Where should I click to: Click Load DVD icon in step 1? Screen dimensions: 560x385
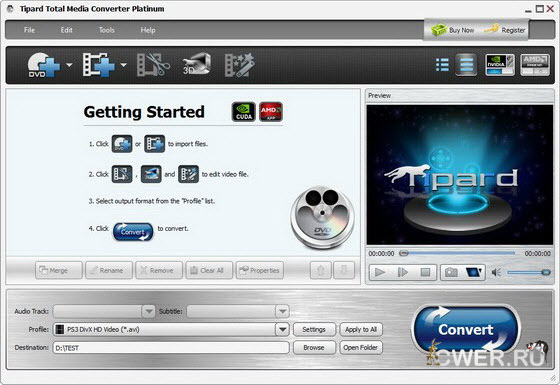click(x=122, y=144)
